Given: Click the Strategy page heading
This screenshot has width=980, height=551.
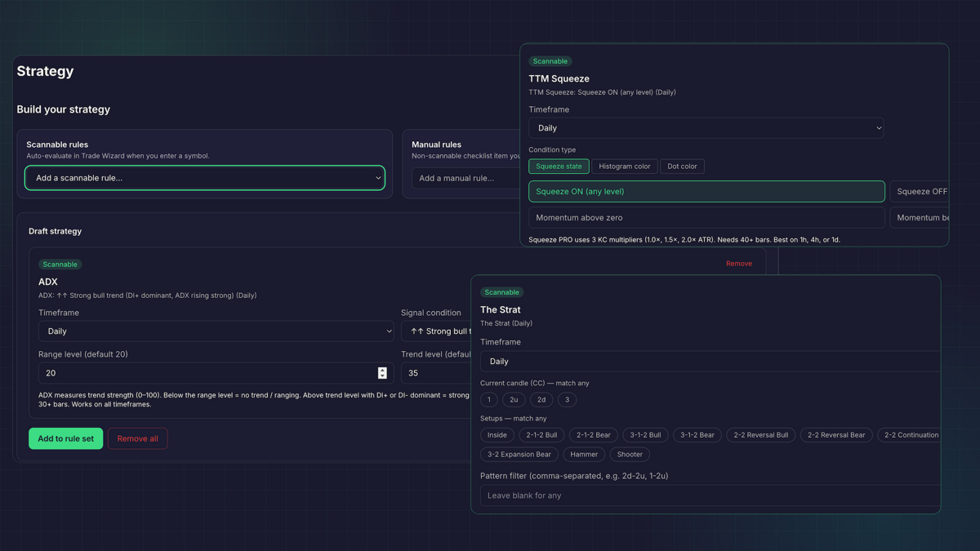Looking at the screenshot, I should click(x=45, y=71).
